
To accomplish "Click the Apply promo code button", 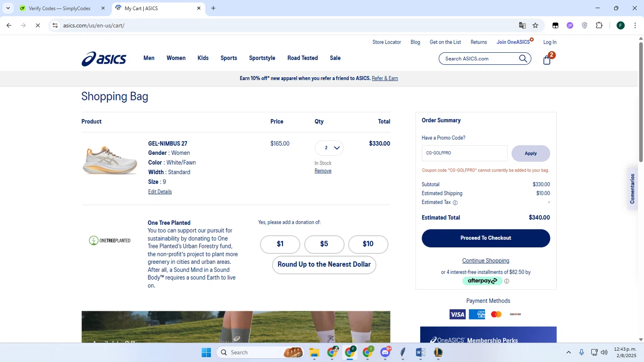I will pos(531,154).
